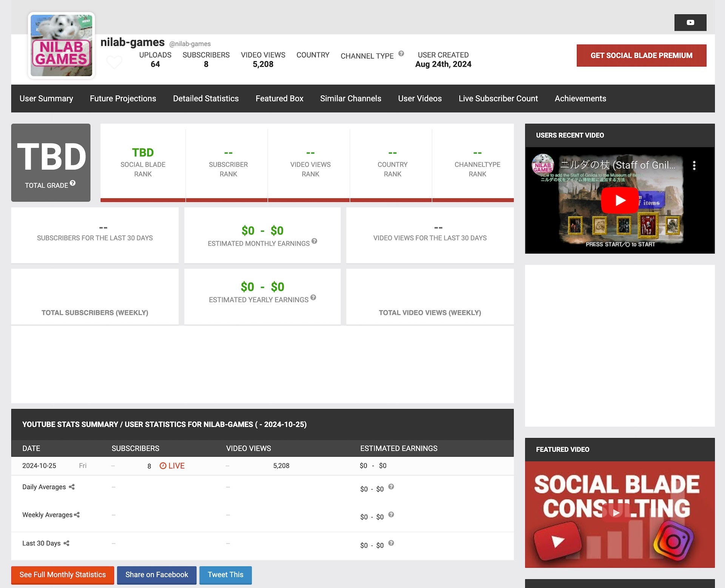Open the Featured Box tab
Screen dimensions: 725x588
pos(279,99)
